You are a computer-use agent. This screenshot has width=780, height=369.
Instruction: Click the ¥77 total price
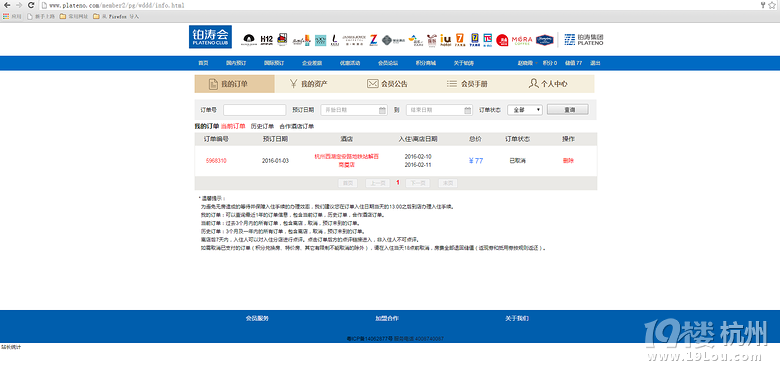pos(476,161)
